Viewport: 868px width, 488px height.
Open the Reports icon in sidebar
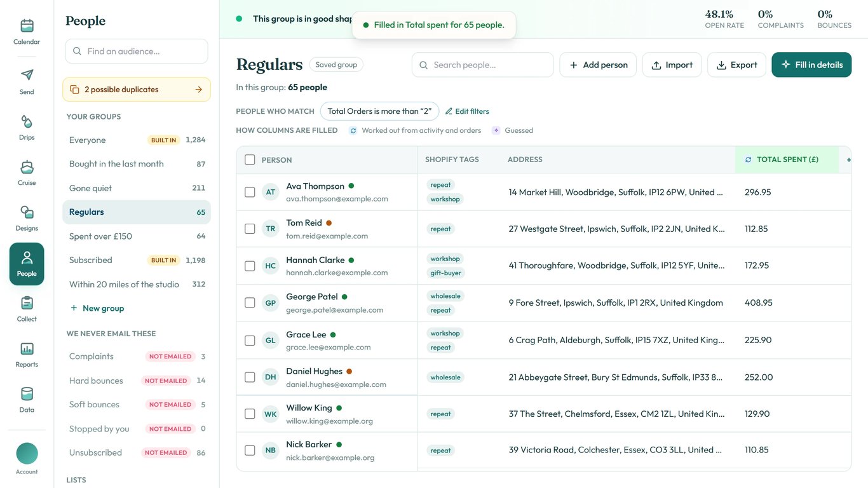coord(27,349)
